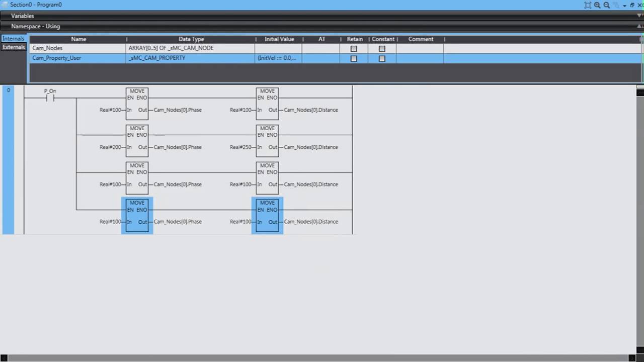The height and width of the screenshot is (362, 644).
Task: Click the empty Initial Value cell of Cam_Nodes
Action: coord(278,48)
